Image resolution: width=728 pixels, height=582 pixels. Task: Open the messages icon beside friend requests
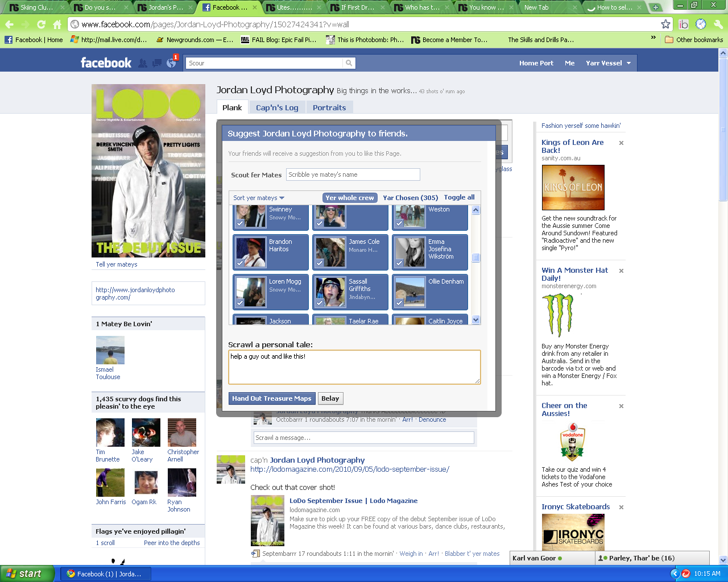[156, 63]
